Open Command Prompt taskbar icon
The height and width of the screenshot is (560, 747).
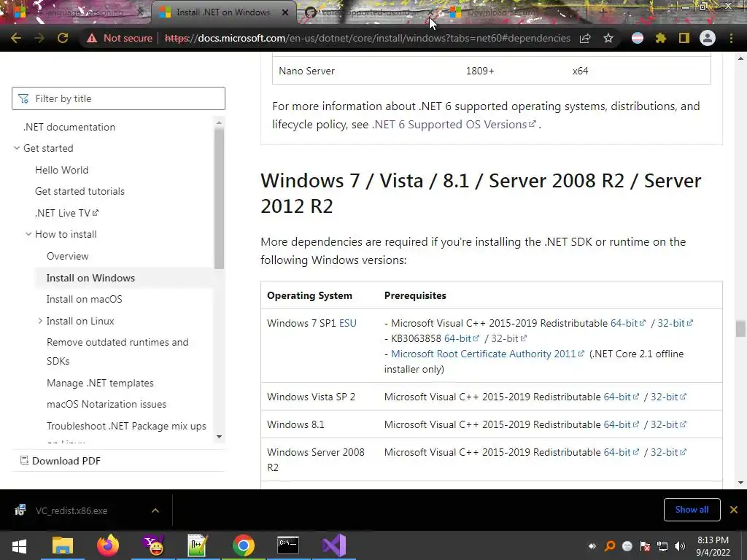pyautogui.click(x=288, y=545)
